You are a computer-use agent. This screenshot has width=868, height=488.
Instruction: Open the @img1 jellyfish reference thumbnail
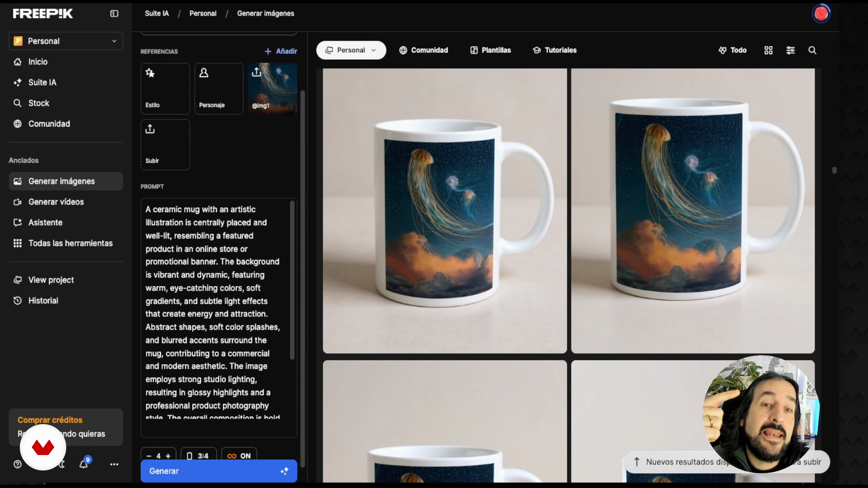273,89
